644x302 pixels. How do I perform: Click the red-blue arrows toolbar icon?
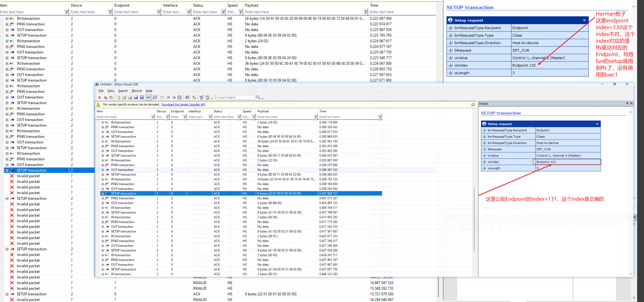168,97
